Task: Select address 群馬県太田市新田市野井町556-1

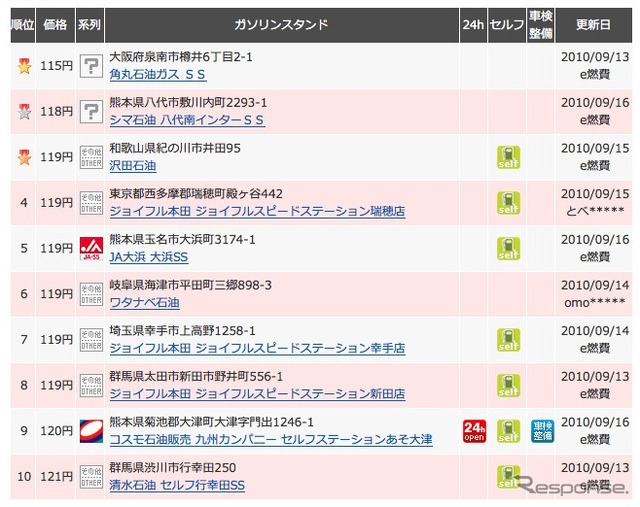Action: (x=196, y=377)
